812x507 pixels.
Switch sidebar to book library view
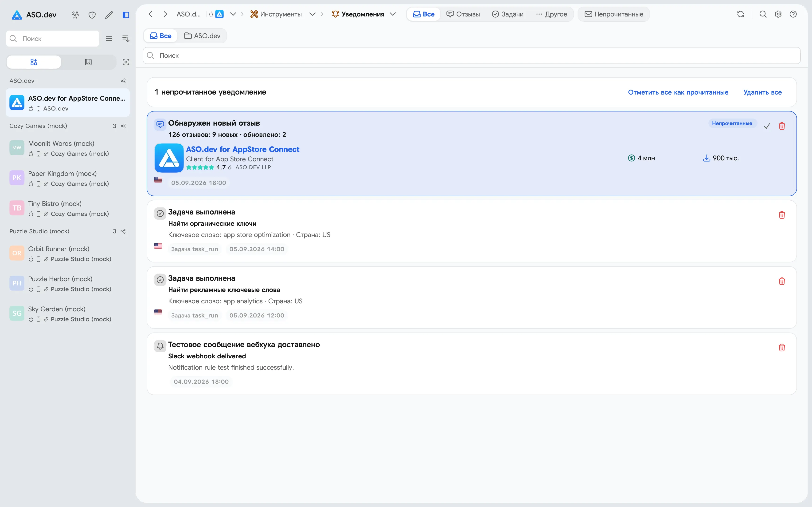88,62
